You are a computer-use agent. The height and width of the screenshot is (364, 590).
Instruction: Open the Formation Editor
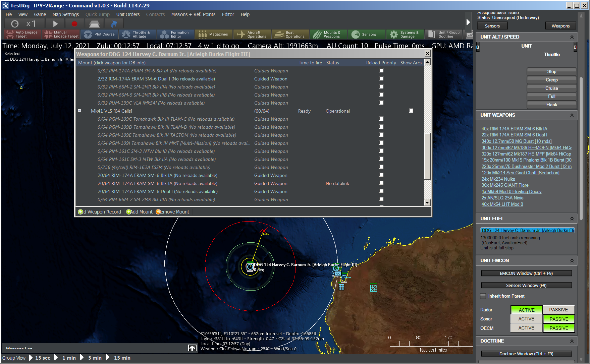tap(176, 34)
